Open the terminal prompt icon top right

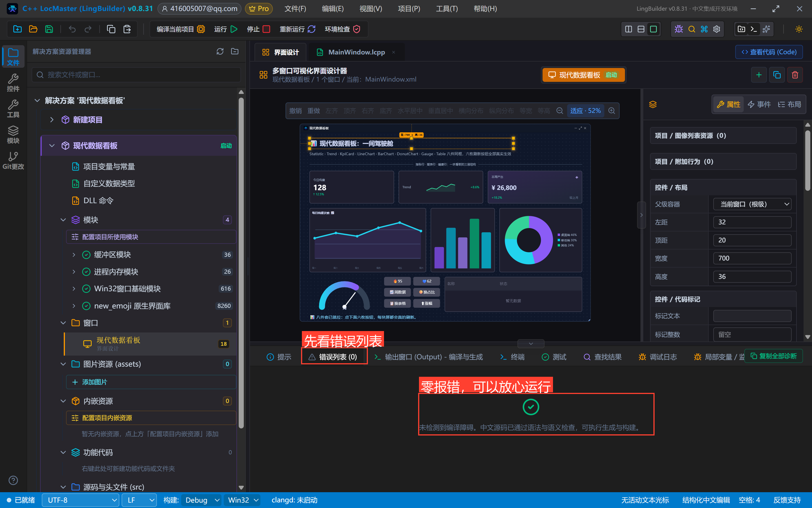point(754,29)
